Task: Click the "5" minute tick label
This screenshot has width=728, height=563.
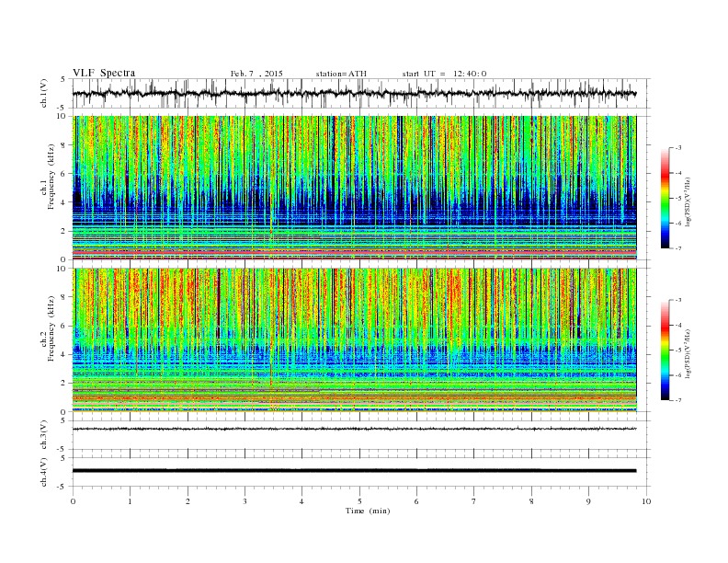Action: point(359,501)
